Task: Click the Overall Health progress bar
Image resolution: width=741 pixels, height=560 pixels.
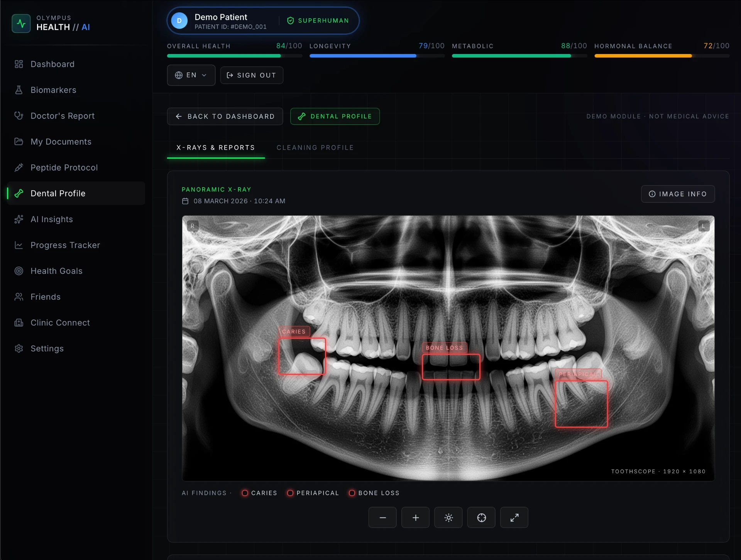Action: 235,56
